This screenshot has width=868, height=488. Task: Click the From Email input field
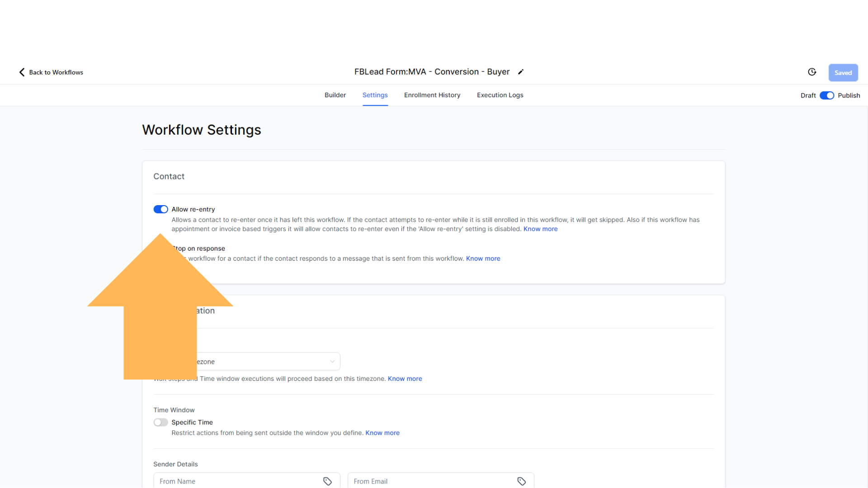click(x=441, y=481)
